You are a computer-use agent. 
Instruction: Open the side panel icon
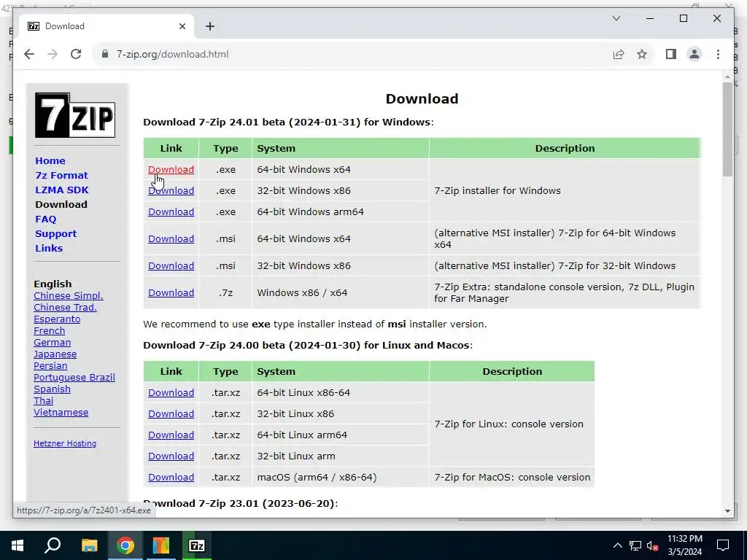tap(671, 54)
